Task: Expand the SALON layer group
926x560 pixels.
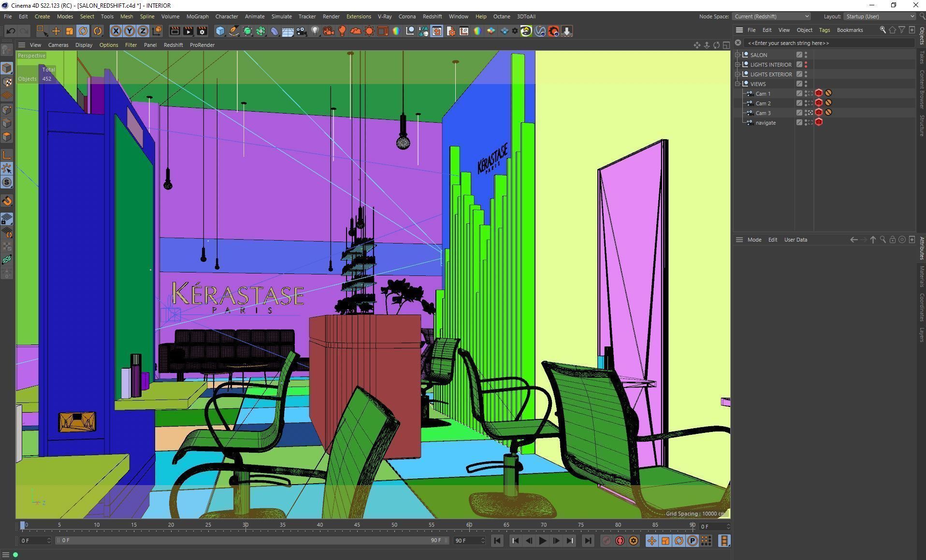Action: pos(738,55)
